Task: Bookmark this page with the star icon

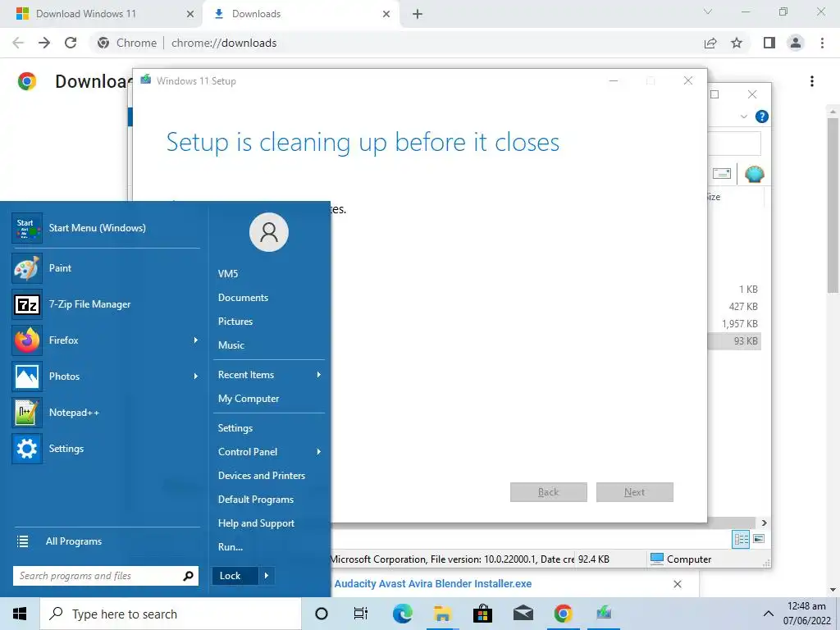Action: (x=737, y=43)
